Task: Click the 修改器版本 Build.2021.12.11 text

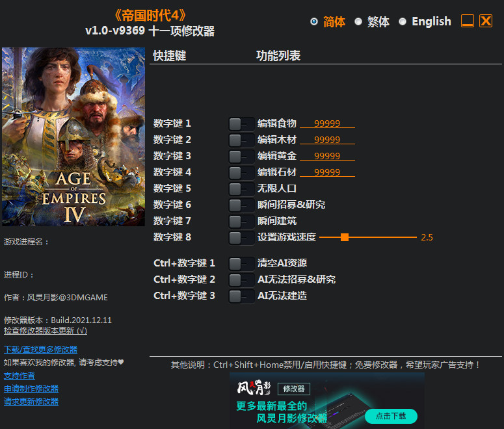Action: tap(57, 320)
